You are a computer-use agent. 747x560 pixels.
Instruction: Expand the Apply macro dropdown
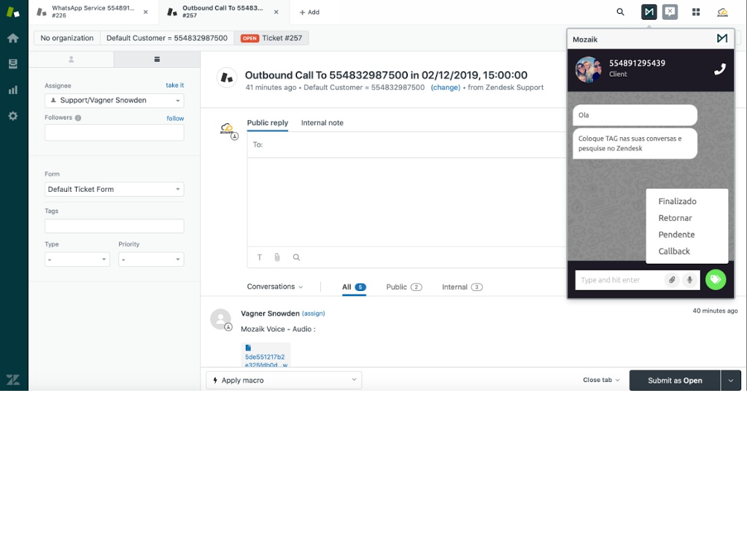coord(284,380)
